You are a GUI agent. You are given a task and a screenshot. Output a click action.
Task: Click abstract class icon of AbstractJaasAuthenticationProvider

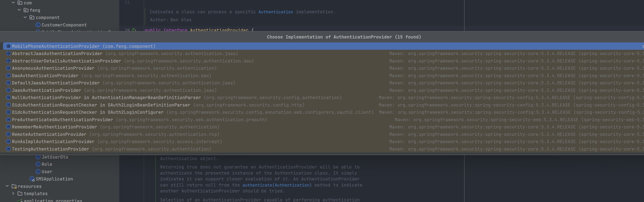tap(8, 54)
